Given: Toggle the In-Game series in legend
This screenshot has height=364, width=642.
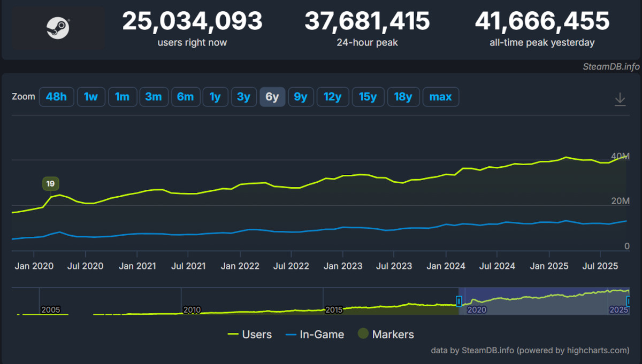Looking at the screenshot, I should tap(315, 335).
